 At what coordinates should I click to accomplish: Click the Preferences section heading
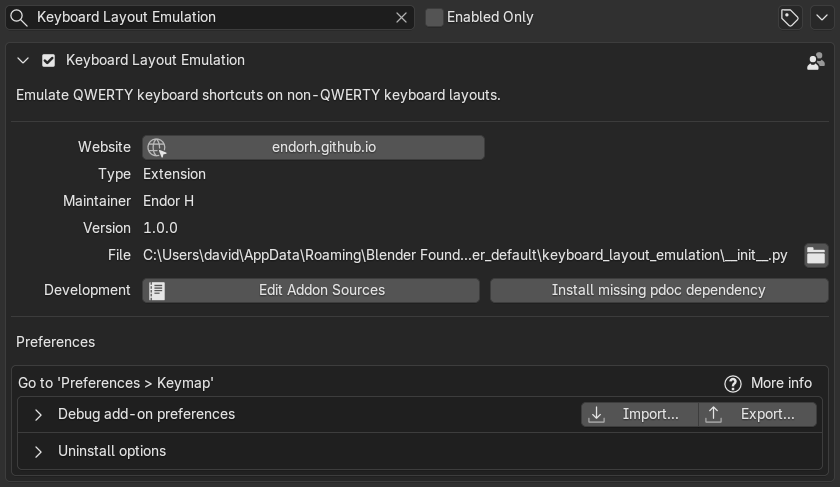(55, 342)
